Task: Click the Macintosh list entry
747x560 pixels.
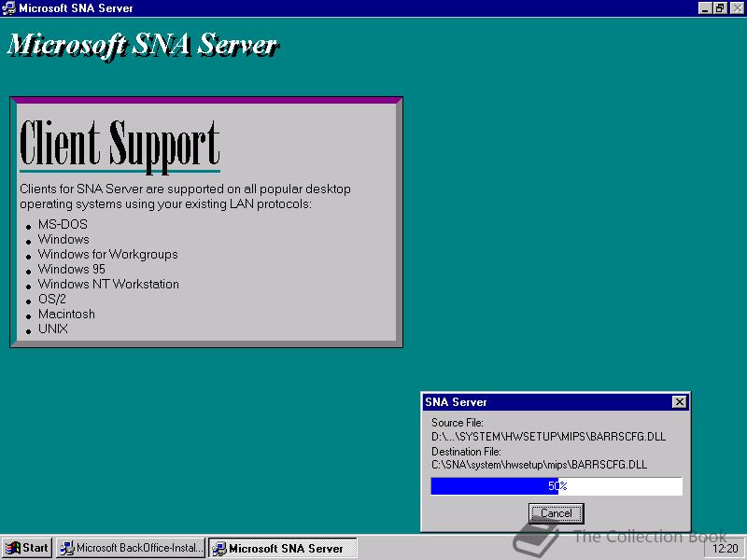Action: (66, 314)
